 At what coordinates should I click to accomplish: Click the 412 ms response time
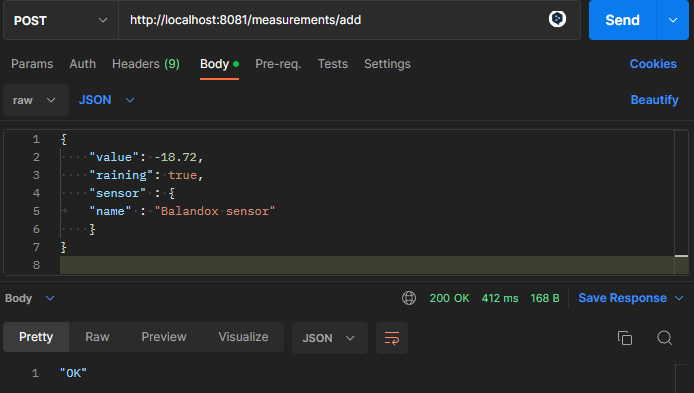pyautogui.click(x=500, y=298)
